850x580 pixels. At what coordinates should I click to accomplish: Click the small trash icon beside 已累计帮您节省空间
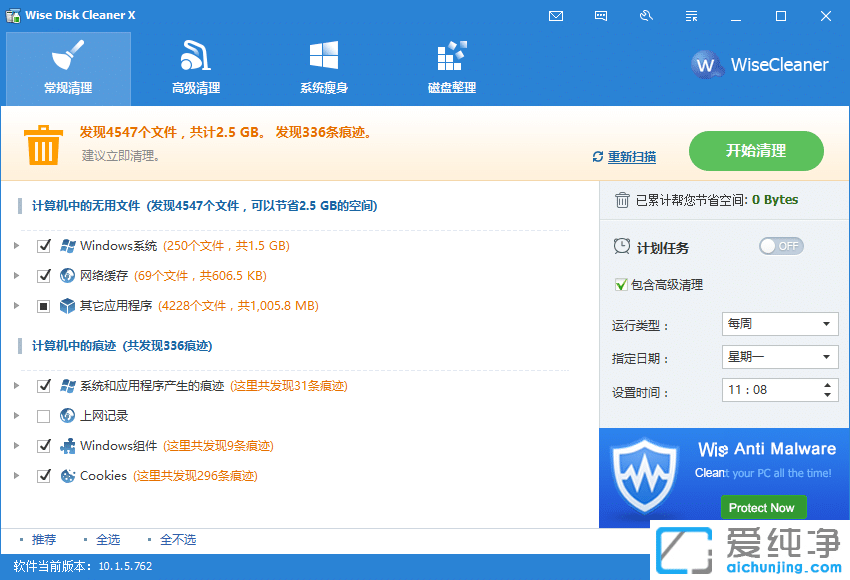pyautogui.click(x=622, y=200)
